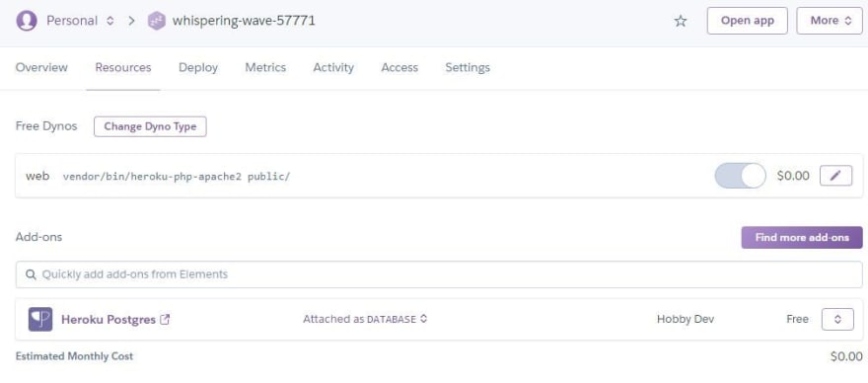Open the Metrics tab
The image size is (868, 383).
coord(265,68)
